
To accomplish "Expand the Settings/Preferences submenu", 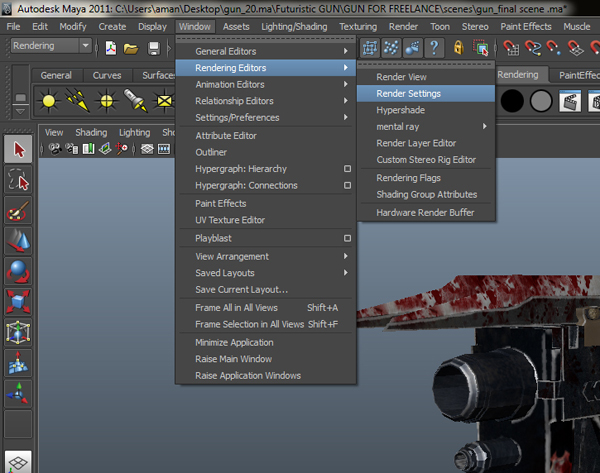I will (x=266, y=117).
